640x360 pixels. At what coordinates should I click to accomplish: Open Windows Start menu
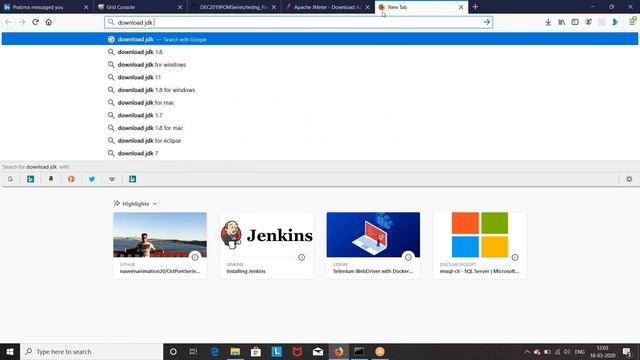pyautogui.click(x=10, y=351)
